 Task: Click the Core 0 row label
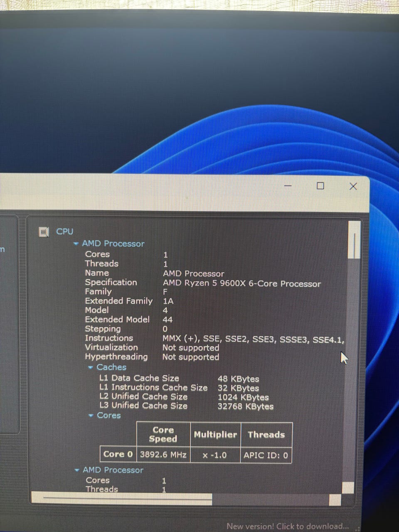[118, 454]
